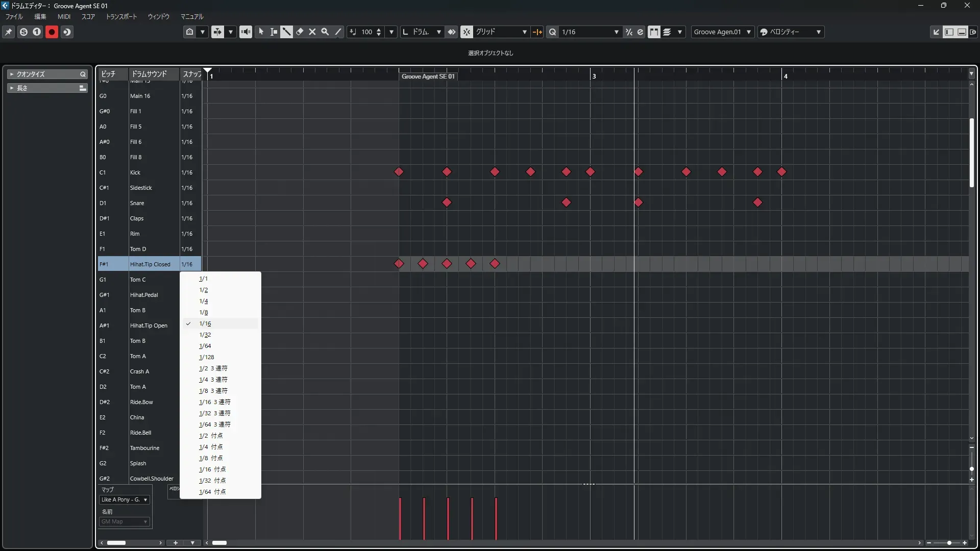980x551 pixels.
Task: Open the MIDI menu
Action: (64, 16)
